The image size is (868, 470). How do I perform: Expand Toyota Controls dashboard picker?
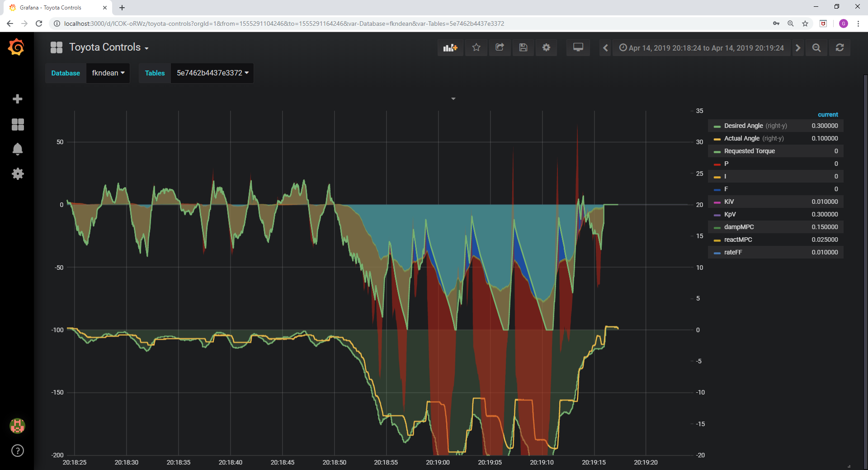click(x=108, y=47)
